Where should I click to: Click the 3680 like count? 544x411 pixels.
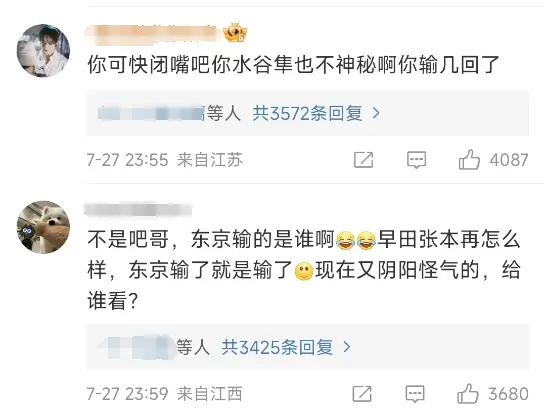click(508, 394)
